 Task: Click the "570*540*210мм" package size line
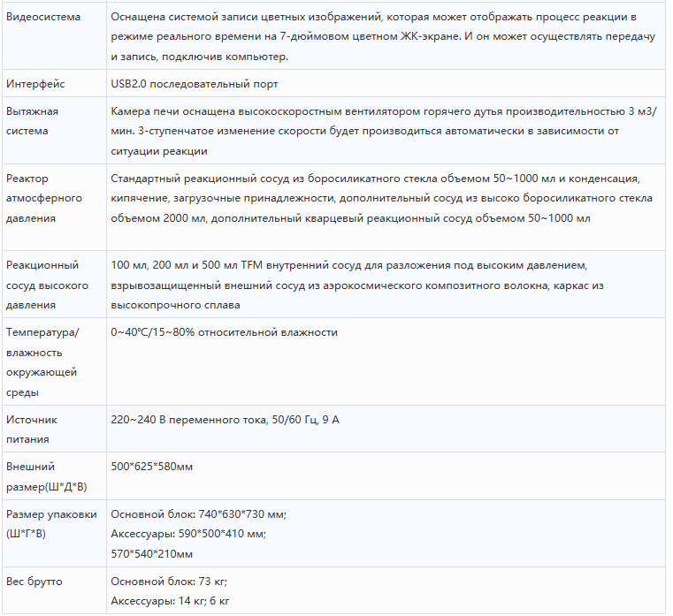tap(151, 553)
